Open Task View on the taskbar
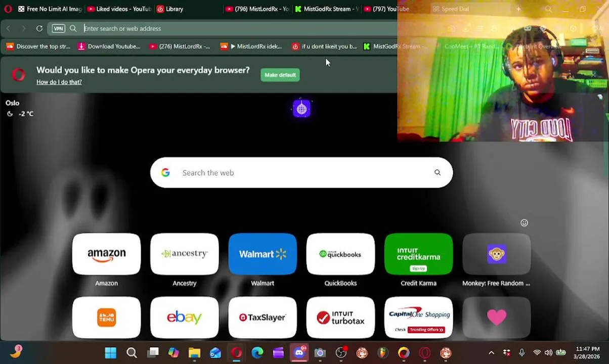Viewport: 609px width, 364px height. tap(153, 353)
